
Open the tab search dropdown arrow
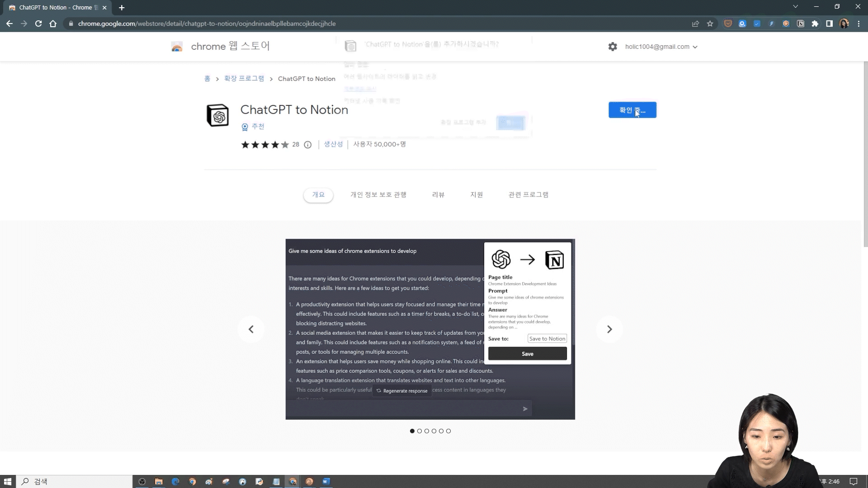pyautogui.click(x=795, y=7)
